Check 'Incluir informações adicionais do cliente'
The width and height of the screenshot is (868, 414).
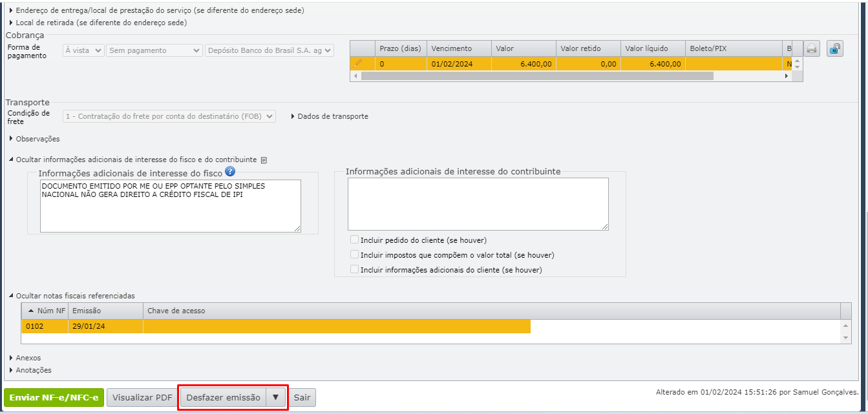tap(354, 269)
